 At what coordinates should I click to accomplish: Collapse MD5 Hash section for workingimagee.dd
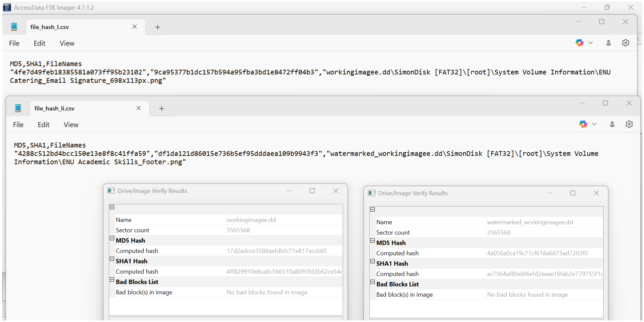click(112, 238)
